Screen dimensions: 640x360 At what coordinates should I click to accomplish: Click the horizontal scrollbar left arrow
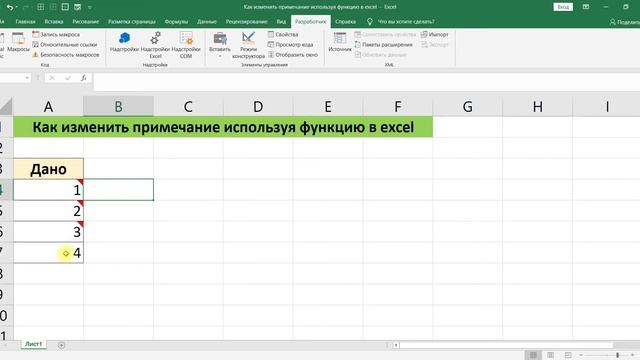tap(396, 345)
